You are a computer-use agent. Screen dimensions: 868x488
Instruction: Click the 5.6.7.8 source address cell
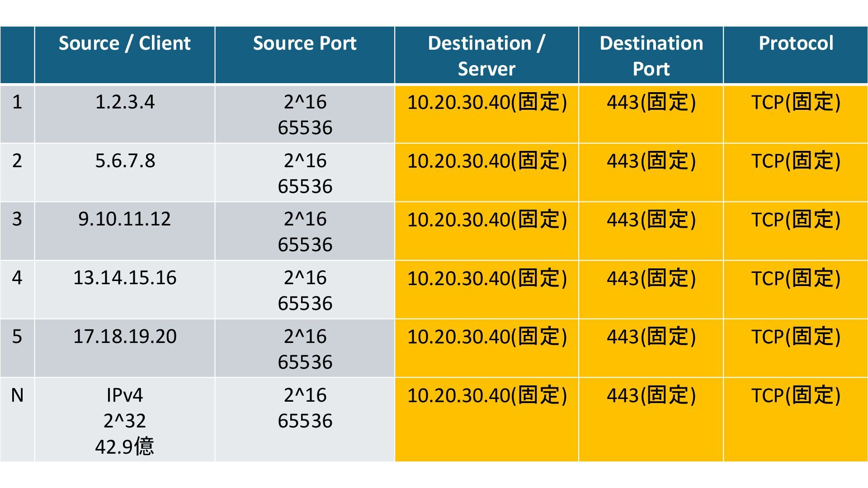[124, 173]
